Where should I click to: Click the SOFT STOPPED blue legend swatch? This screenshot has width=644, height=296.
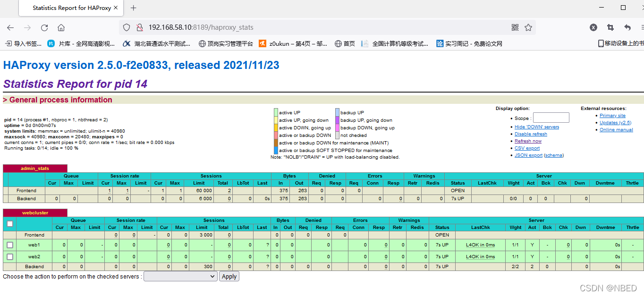coord(276,150)
